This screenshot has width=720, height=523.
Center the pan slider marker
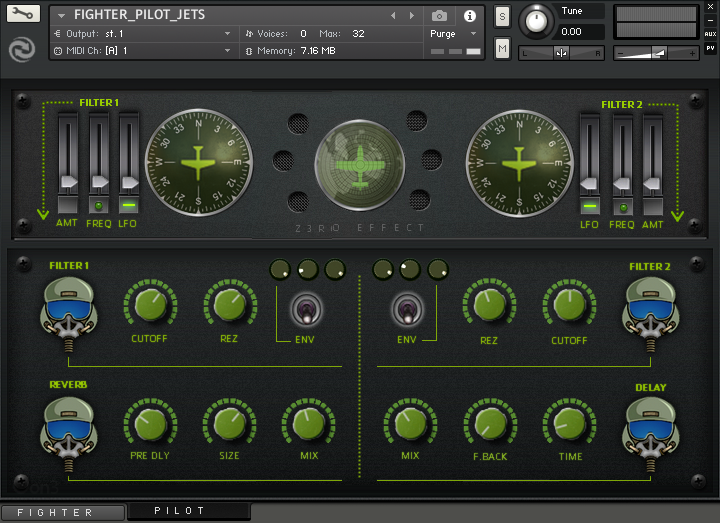[561, 53]
